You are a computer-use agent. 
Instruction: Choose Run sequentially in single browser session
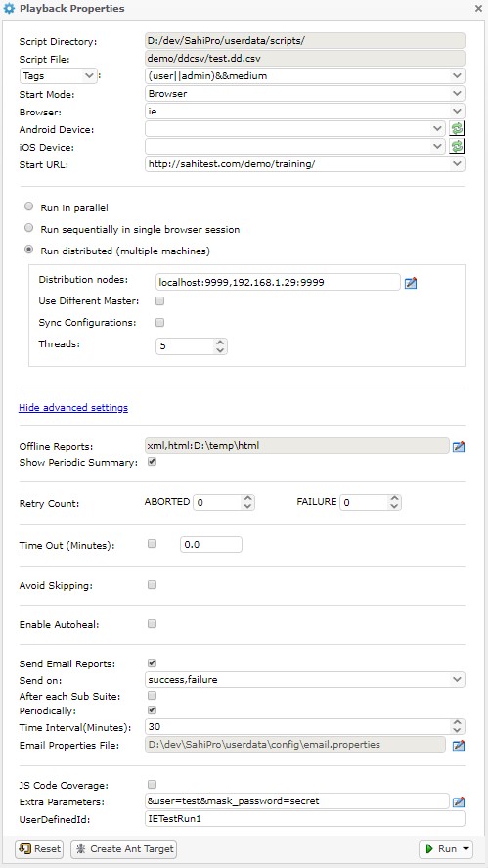coord(28,227)
